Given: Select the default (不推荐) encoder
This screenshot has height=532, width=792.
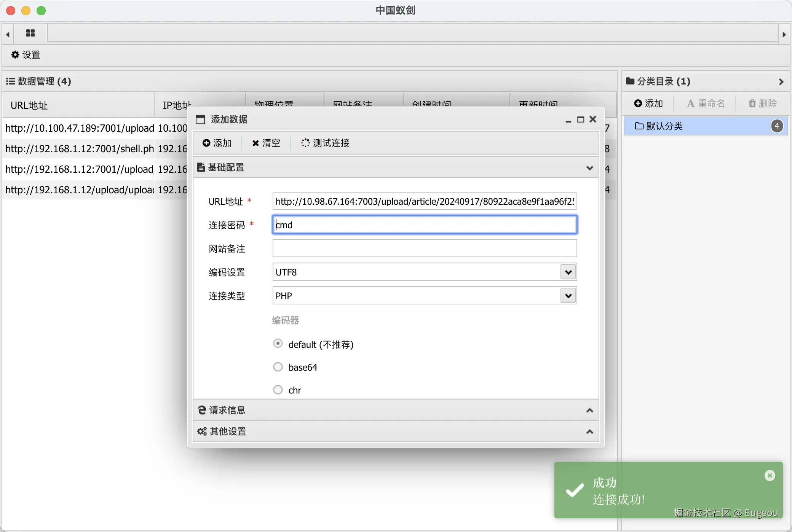Looking at the screenshot, I should click(x=278, y=344).
